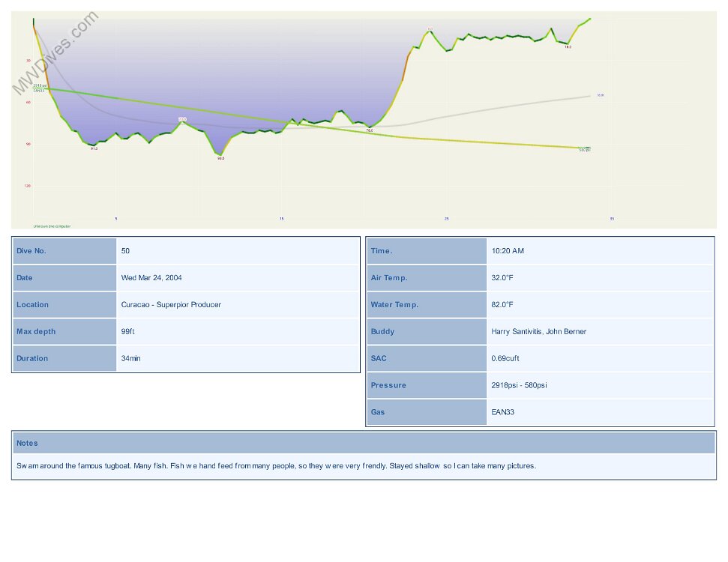The image size is (728, 562).
Task: Select the SAC value 0.69cuft
Action: [505, 359]
